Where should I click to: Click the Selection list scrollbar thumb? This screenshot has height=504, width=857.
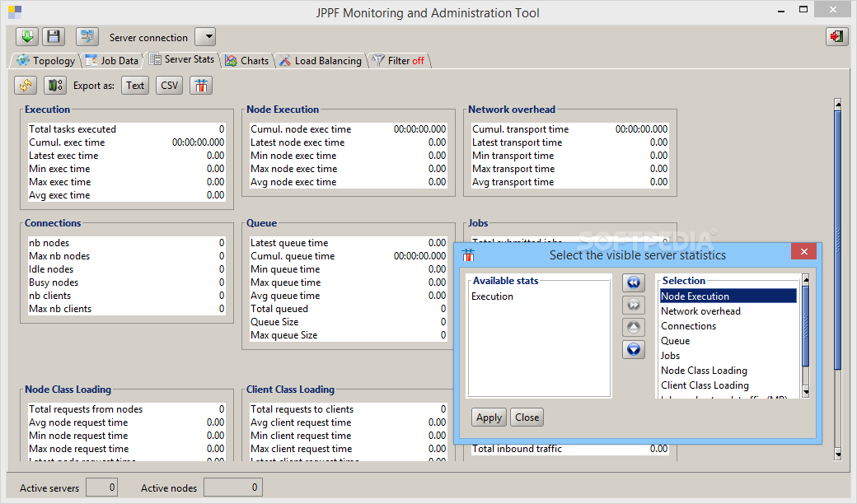tap(805, 325)
